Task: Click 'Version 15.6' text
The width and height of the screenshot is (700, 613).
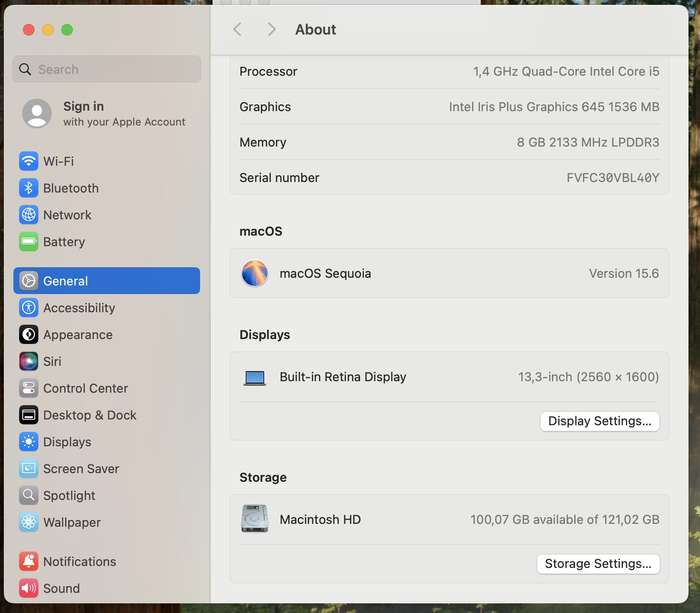Action: pyautogui.click(x=624, y=273)
